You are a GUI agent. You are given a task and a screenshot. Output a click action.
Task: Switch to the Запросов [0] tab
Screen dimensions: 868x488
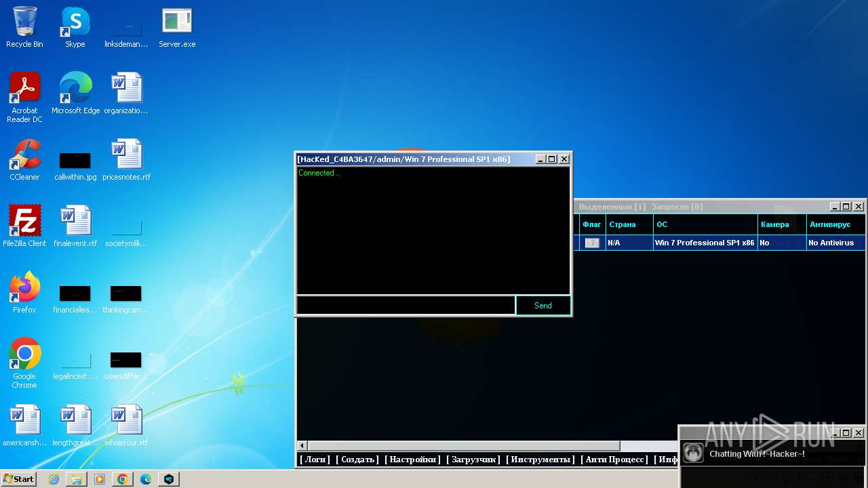coord(677,207)
